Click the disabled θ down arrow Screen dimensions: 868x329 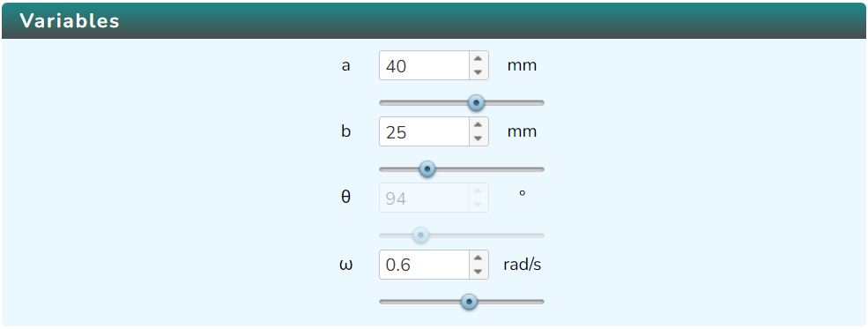coord(479,206)
